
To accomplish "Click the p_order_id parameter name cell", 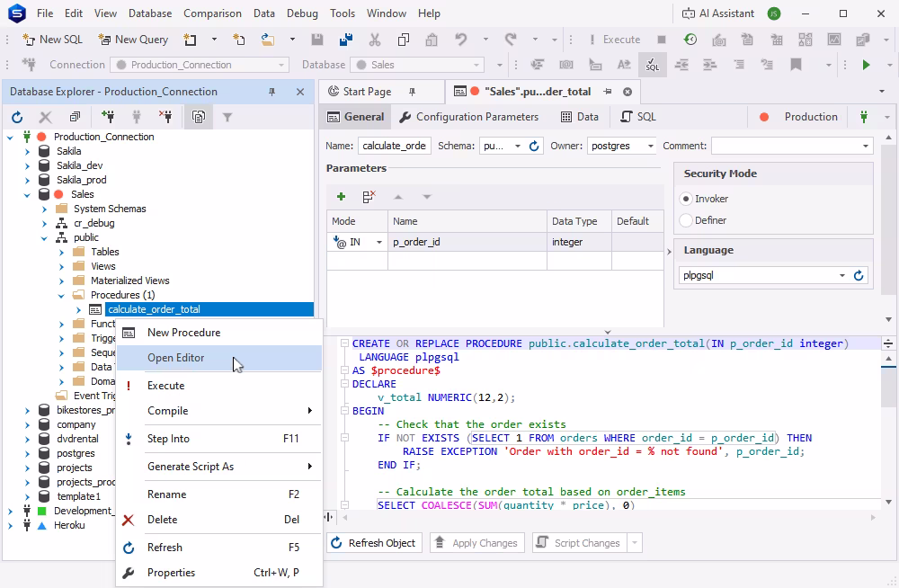I will [x=467, y=242].
